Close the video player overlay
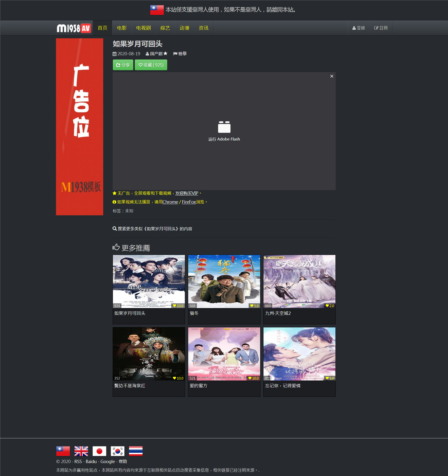The height and width of the screenshot is (476, 448). 332,76
